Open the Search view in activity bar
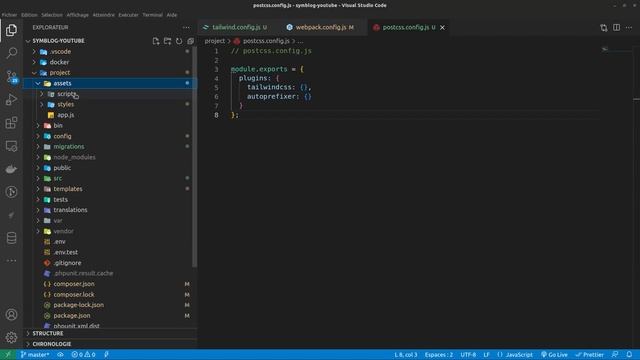 point(11,53)
